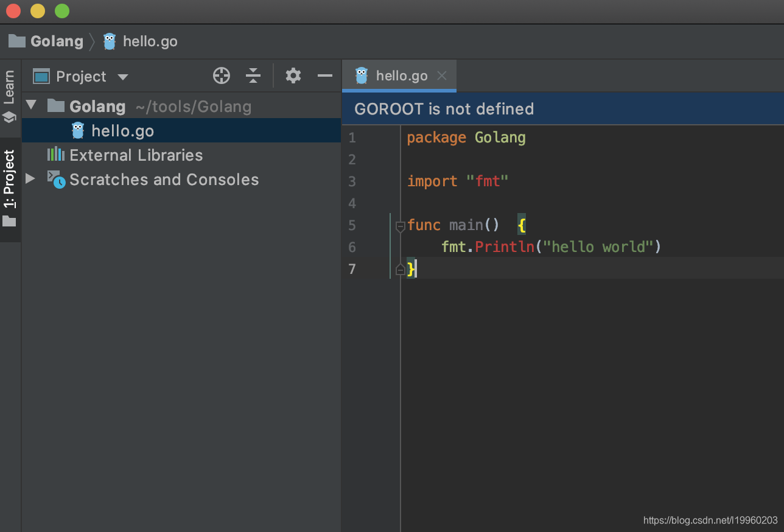Collapse the Golang project folder arrow
Viewport: 784px width, 532px height.
31,106
